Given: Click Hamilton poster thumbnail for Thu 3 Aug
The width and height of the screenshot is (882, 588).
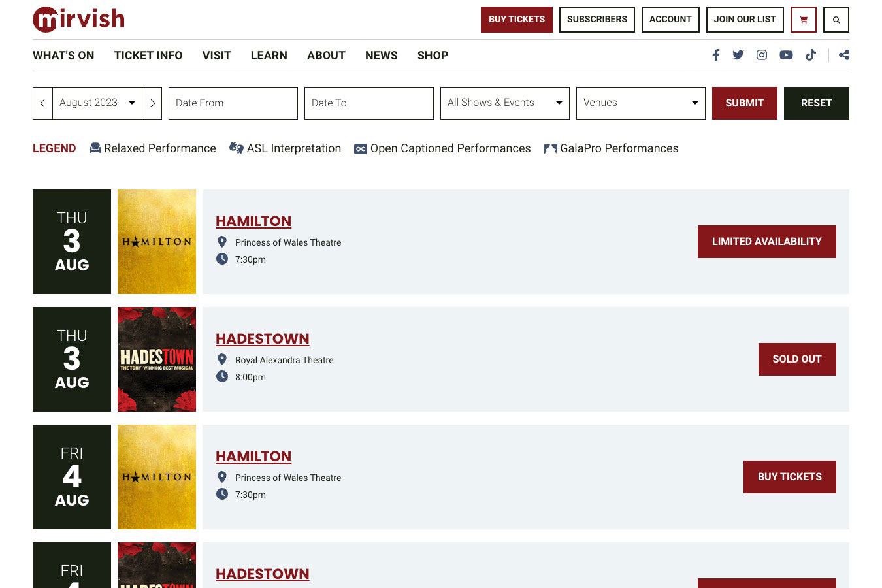Looking at the screenshot, I should click(x=157, y=242).
